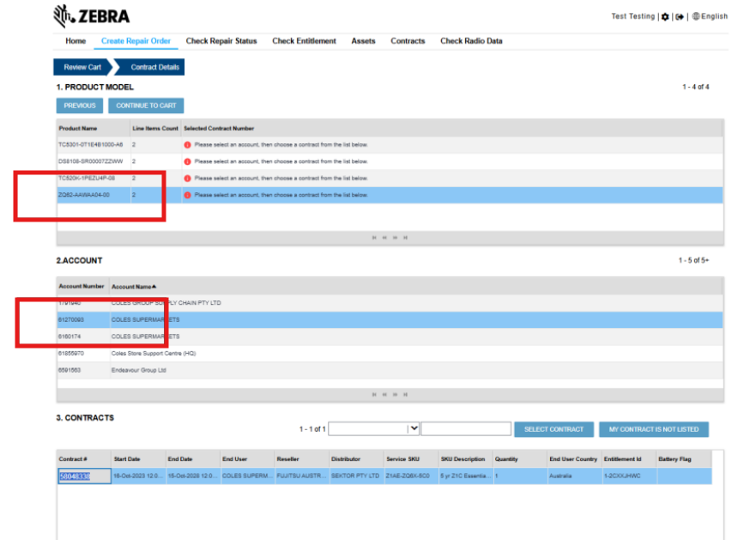Click the logout icon beside the gear

coord(680,17)
